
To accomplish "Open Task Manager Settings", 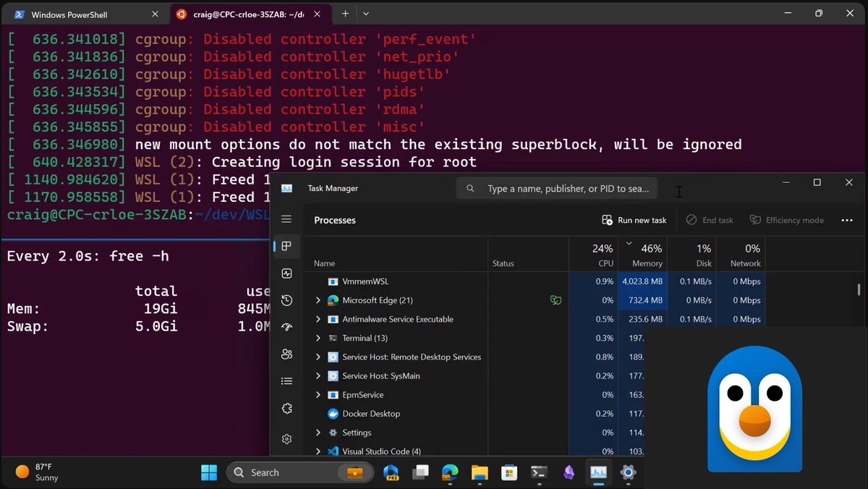I will click(x=286, y=439).
